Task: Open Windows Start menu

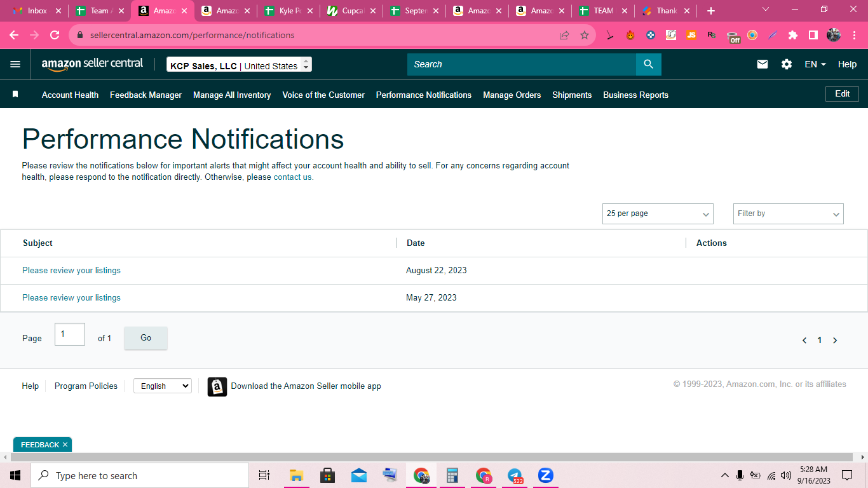Action: 15,475
